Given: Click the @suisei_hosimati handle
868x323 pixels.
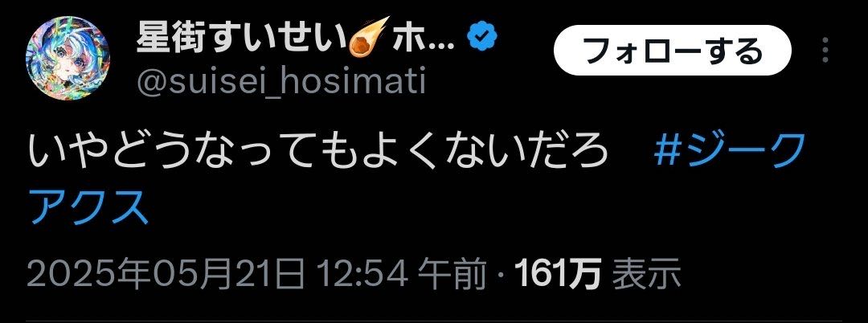Looking at the screenshot, I should pyautogui.click(x=280, y=82).
